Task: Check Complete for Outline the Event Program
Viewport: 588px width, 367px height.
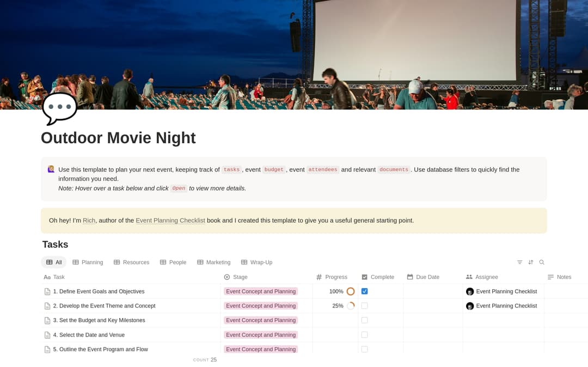Action: click(364, 350)
